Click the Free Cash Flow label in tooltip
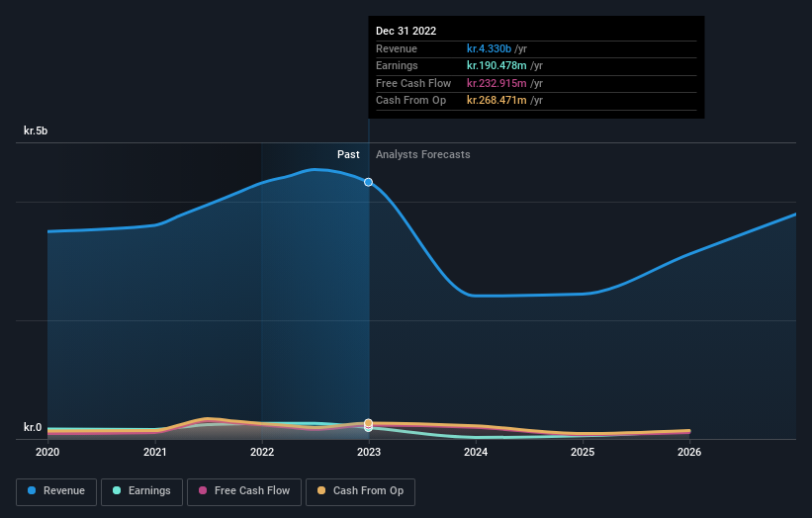This screenshot has width=812, height=518. tap(413, 83)
